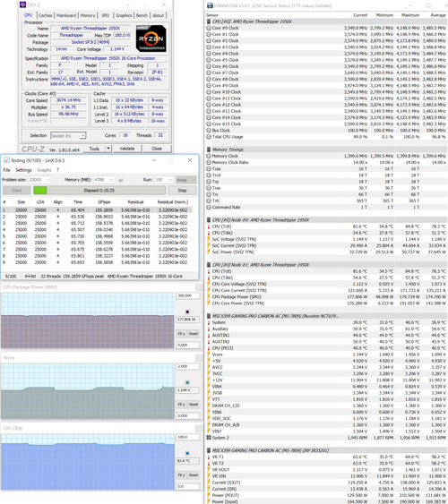The image size is (448, 504).
Task: Click the Ryzen Threadripper logo in CPU-Z
Action: click(151, 38)
